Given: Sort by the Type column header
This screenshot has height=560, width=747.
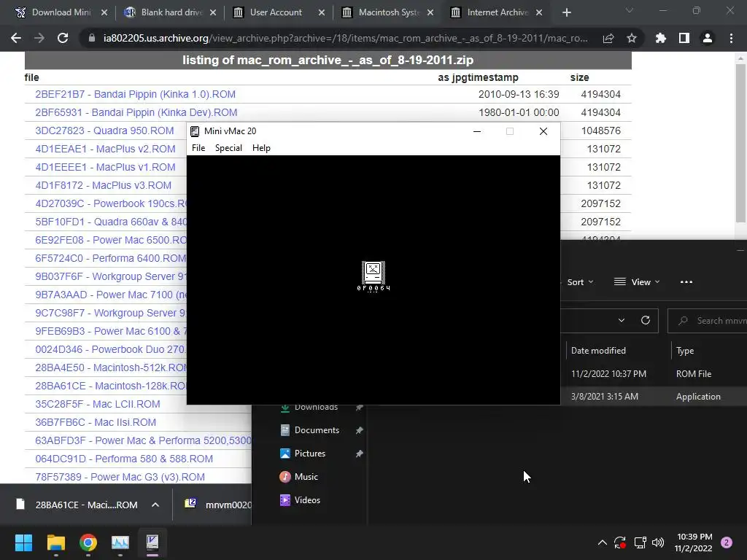Looking at the screenshot, I should [685, 351].
